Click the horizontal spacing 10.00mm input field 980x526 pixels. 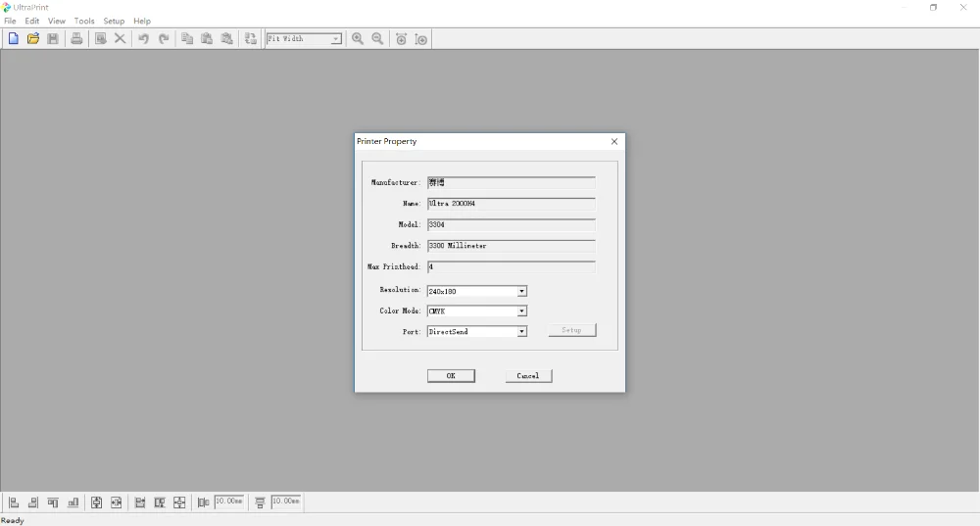click(x=228, y=502)
